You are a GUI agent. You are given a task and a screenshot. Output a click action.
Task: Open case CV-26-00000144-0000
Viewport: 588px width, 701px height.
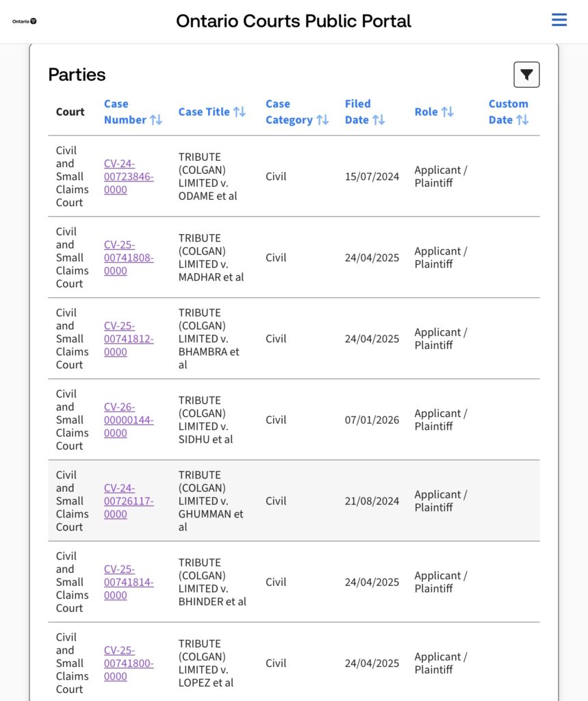click(129, 420)
